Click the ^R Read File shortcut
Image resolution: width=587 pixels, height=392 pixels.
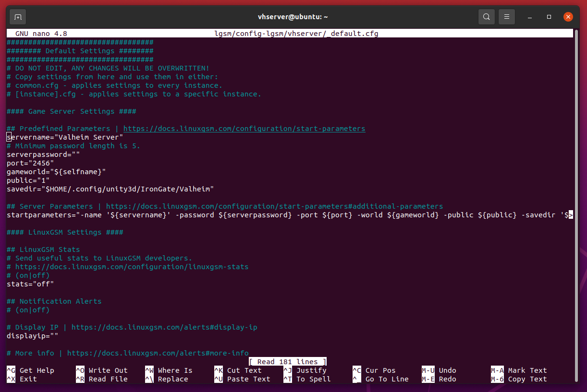click(x=102, y=379)
